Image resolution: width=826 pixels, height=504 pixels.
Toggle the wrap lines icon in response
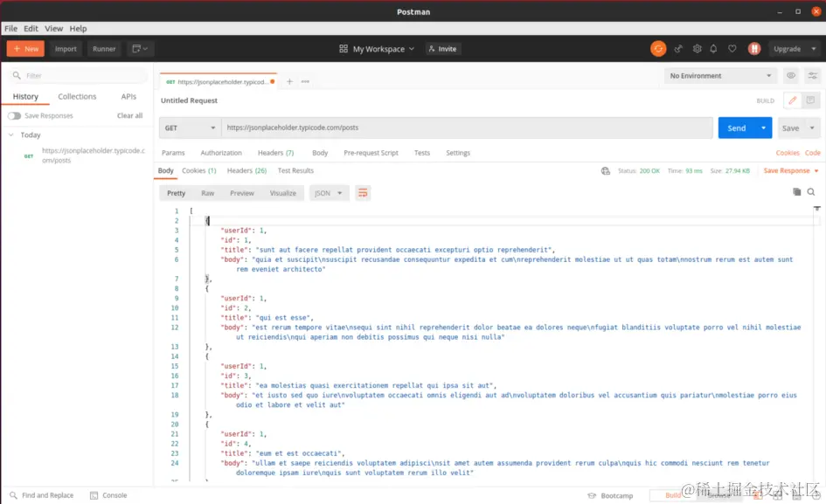pos(363,193)
